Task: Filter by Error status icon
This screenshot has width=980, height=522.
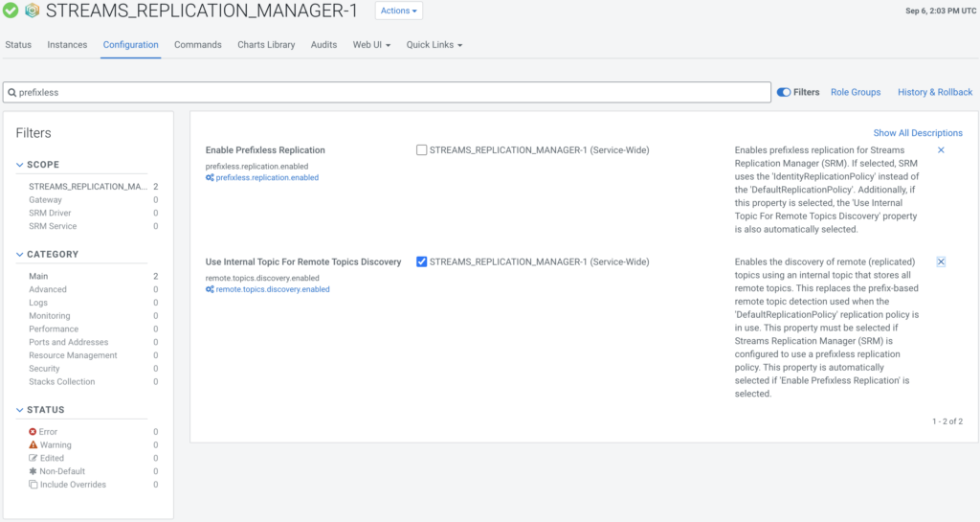Action: pos(33,432)
